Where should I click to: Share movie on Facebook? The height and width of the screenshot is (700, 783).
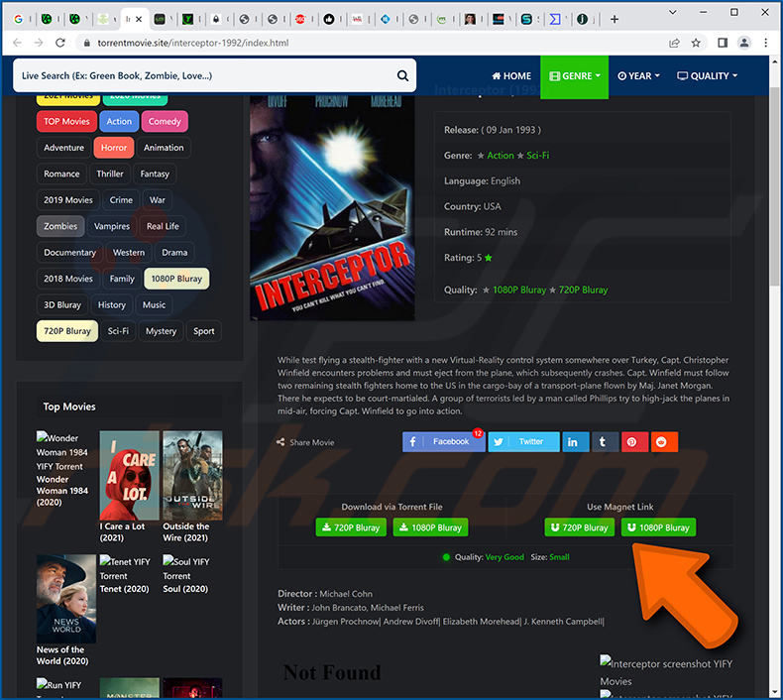[443, 441]
